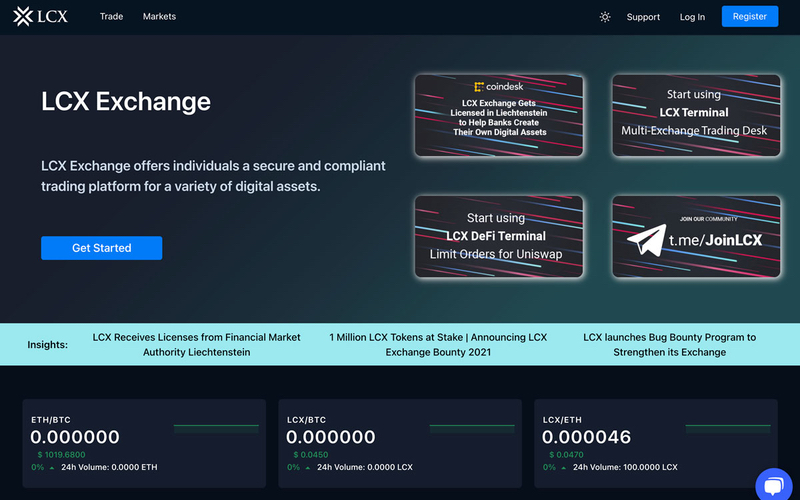Click the $ 0.0450 value
The image size is (800, 500).
click(311, 455)
